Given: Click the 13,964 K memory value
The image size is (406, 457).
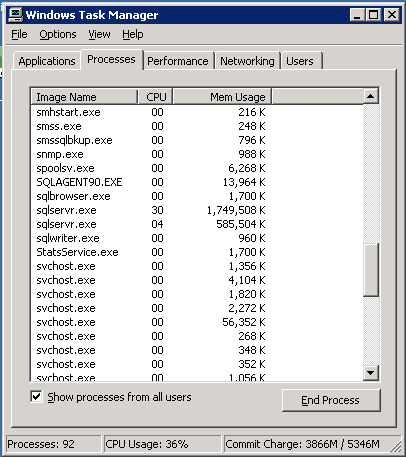Looking at the screenshot, I should coord(244,182).
